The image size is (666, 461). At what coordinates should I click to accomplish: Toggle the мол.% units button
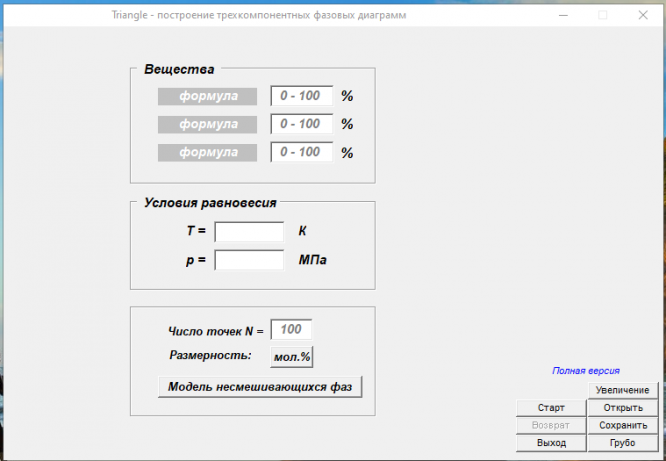coord(292,357)
